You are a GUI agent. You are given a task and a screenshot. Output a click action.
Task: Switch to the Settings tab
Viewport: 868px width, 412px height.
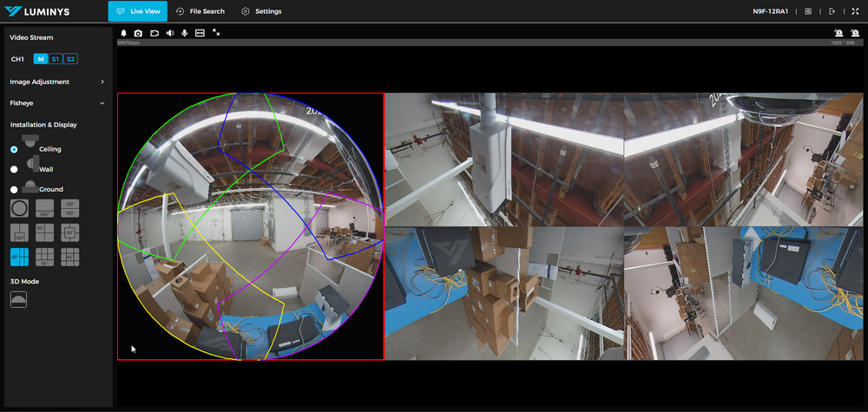261,11
